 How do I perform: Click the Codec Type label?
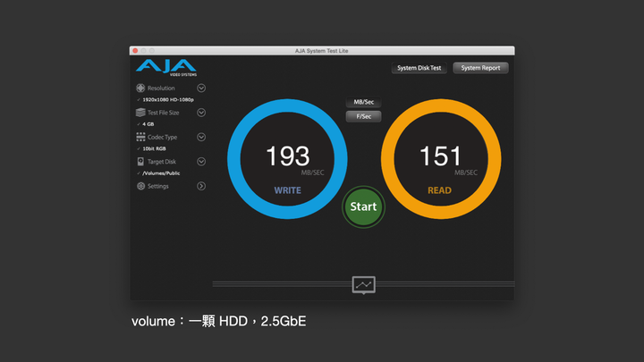[x=162, y=137]
